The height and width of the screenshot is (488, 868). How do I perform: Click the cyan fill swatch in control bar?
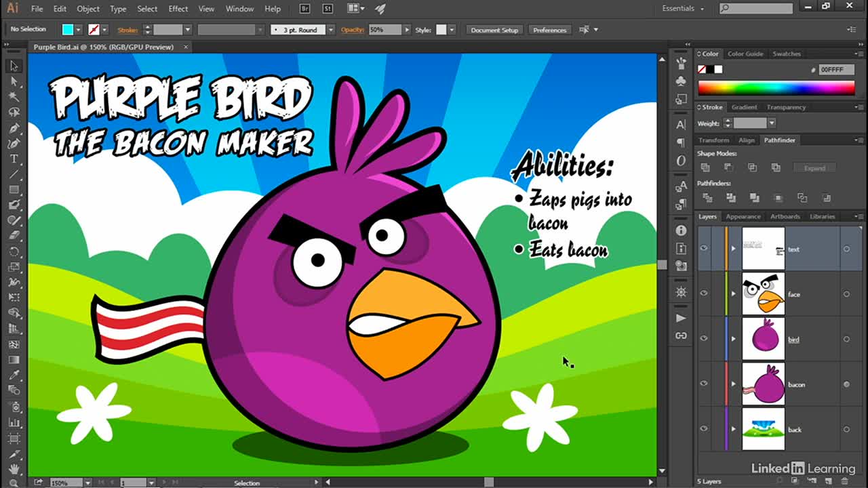(68, 30)
